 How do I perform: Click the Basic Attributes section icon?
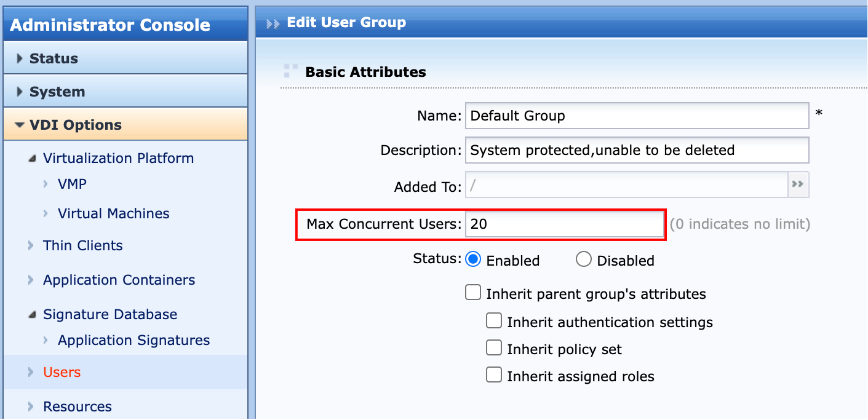pos(290,71)
